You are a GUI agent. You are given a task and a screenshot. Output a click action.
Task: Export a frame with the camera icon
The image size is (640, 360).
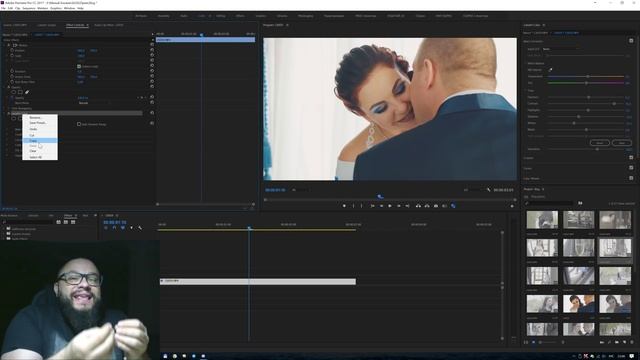[436, 206]
